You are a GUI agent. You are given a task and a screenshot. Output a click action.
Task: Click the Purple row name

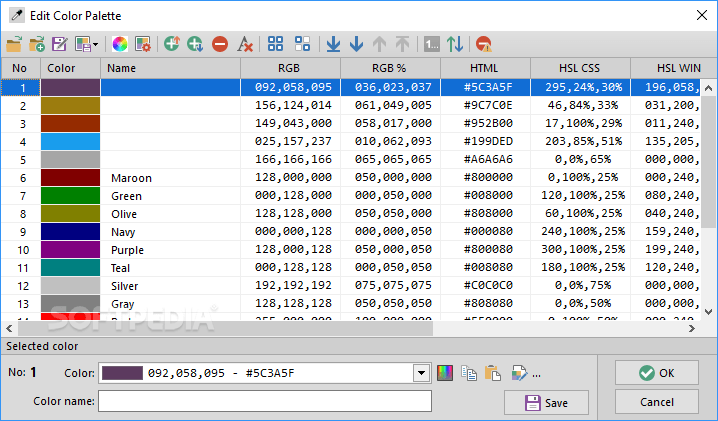[127, 250]
